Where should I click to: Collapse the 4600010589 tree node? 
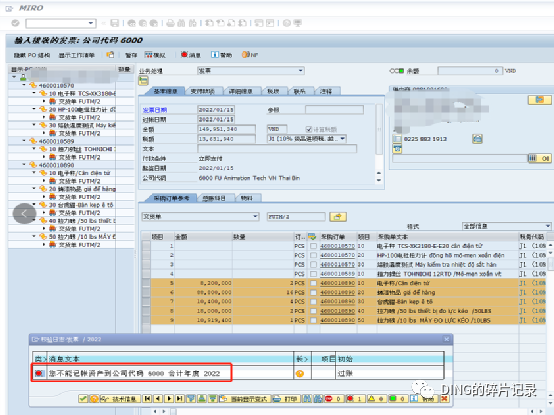click(x=24, y=141)
